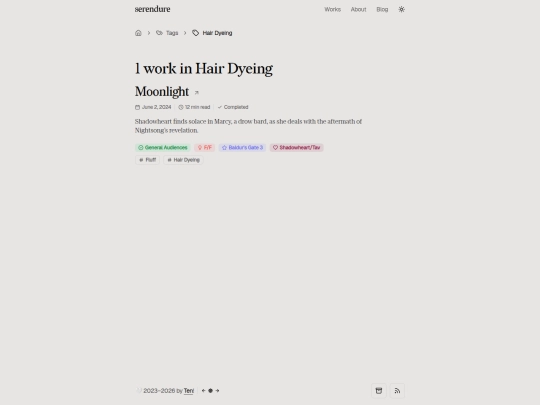Image resolution: width=540 pixels, height=405 pixels.
Task: Go to previous webring site arrow
Action: [x=203, y=391]
